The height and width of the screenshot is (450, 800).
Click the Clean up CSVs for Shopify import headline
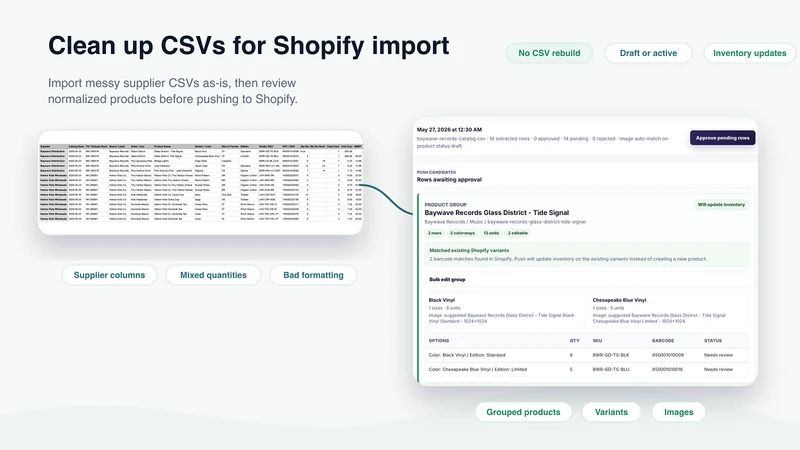248,45
